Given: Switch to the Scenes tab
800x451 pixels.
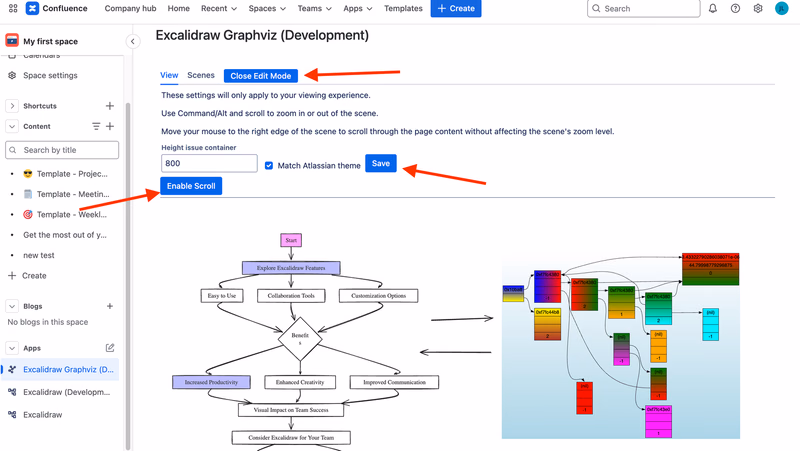Looking at the screenshot, I should pos(201,75).
